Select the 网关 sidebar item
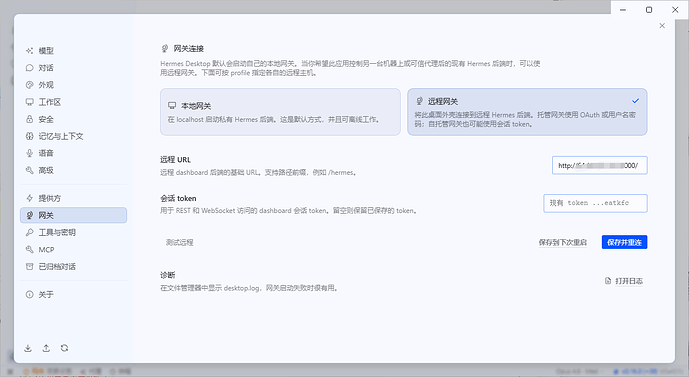689x377 pixels. tap(73, 215)
